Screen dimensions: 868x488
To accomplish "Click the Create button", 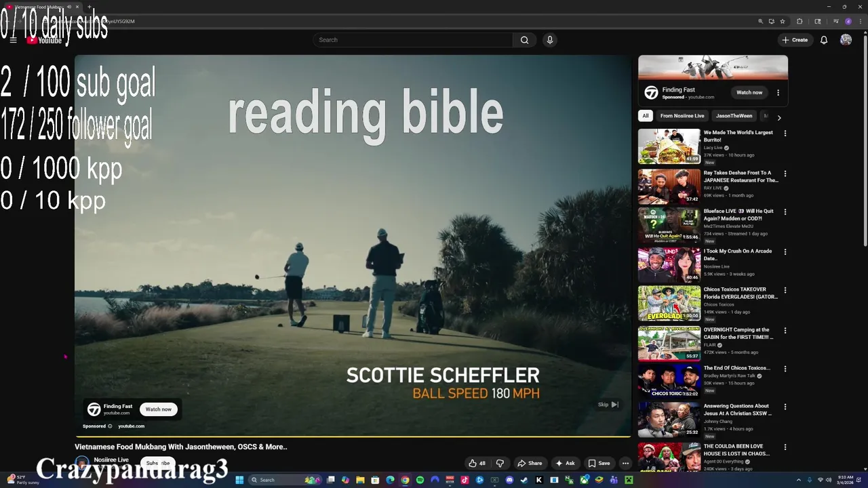I will pos(795,40).
